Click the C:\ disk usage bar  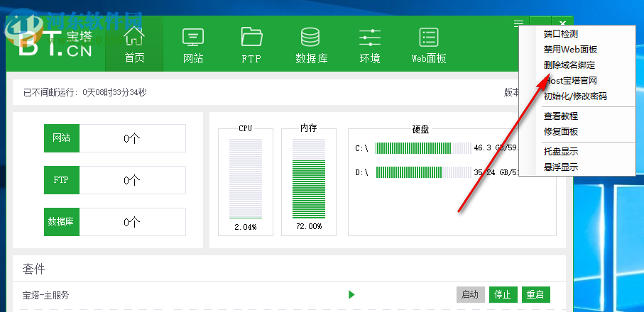423,148
